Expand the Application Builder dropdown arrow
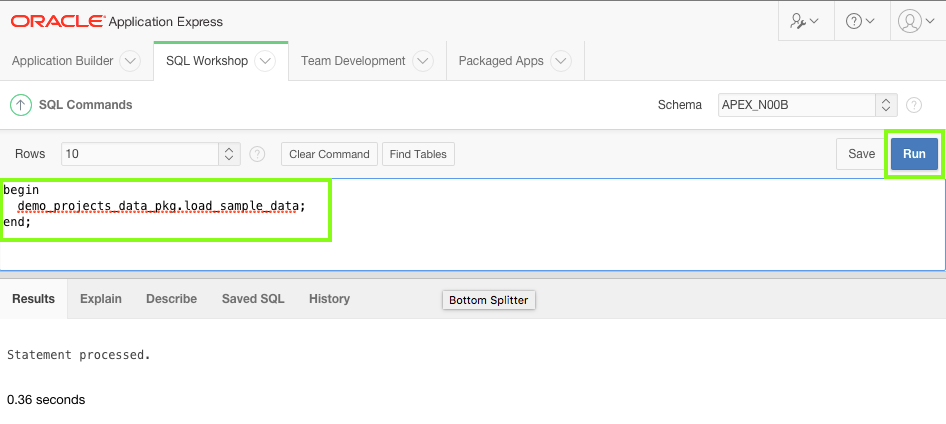 130,61
